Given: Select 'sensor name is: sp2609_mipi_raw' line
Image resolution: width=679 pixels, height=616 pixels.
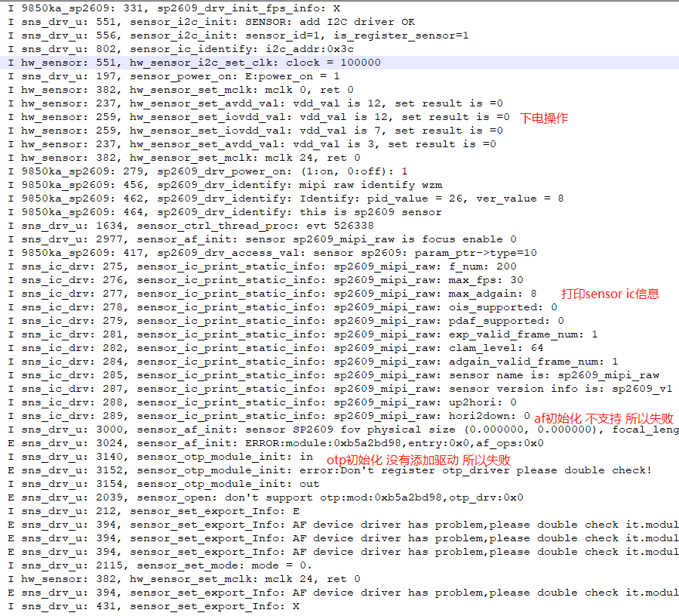Looking at the screenshot, I should point(334,375).
